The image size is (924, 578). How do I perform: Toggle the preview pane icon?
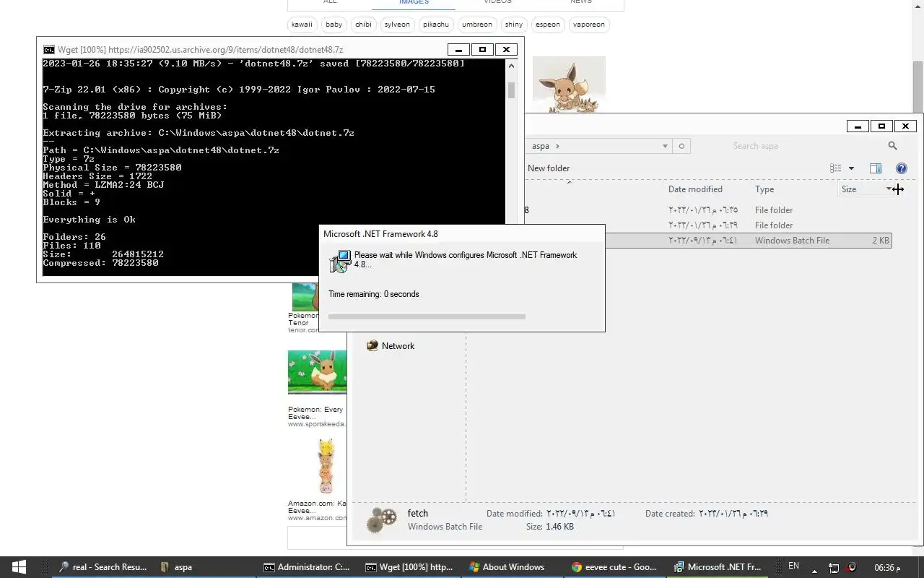tap(876, 168)
